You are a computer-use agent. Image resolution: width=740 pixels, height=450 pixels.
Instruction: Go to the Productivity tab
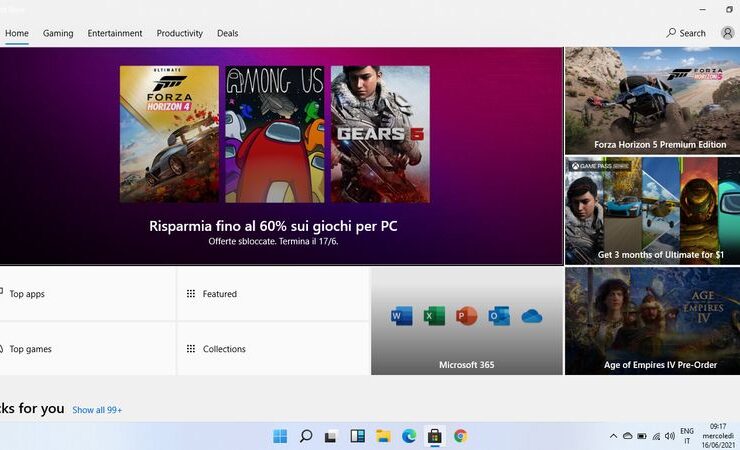point(179,33)
